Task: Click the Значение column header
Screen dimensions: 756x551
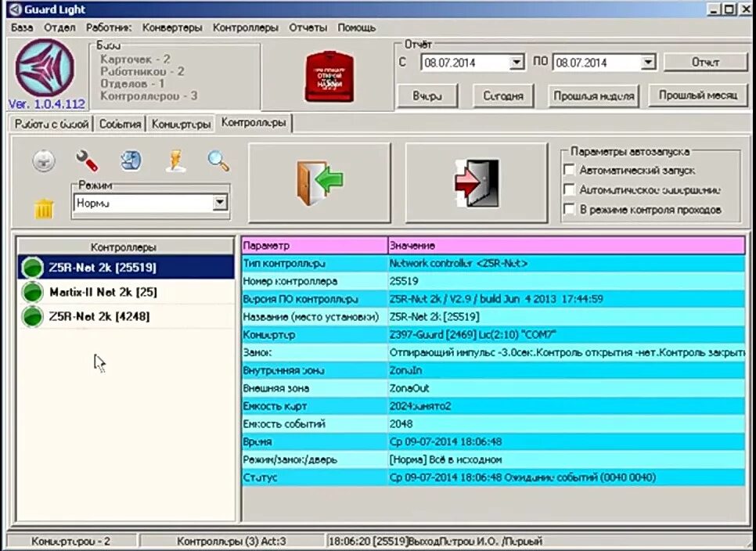Action: tap(567, 246)
